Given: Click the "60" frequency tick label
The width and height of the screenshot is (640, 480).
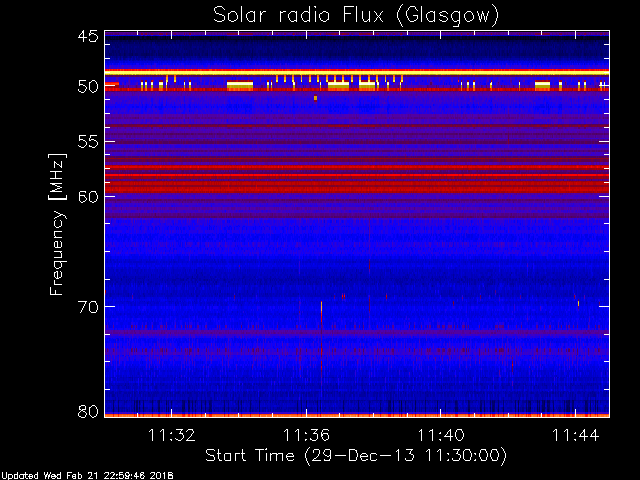Looking at the screenshot, I should [x=88, y=196].
